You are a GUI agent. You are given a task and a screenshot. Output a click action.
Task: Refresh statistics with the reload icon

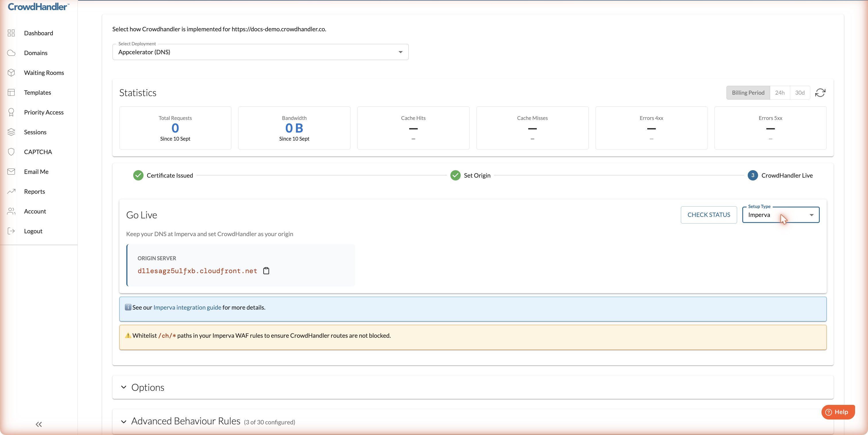click(x=820, y=93)
